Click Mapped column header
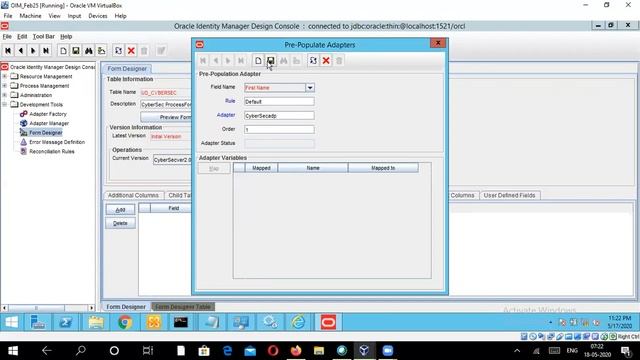This screenshot has width=640, height=360. pos(261,168)
